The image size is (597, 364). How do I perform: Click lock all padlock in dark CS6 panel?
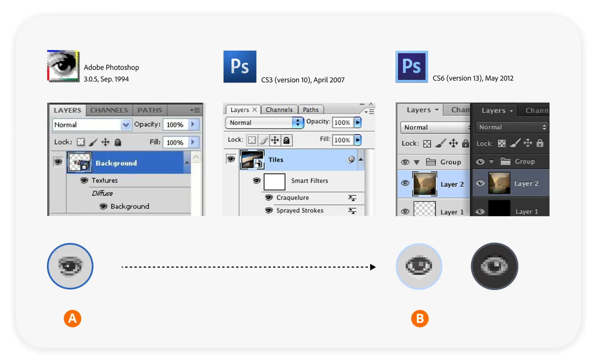click(x=540, y=143)
